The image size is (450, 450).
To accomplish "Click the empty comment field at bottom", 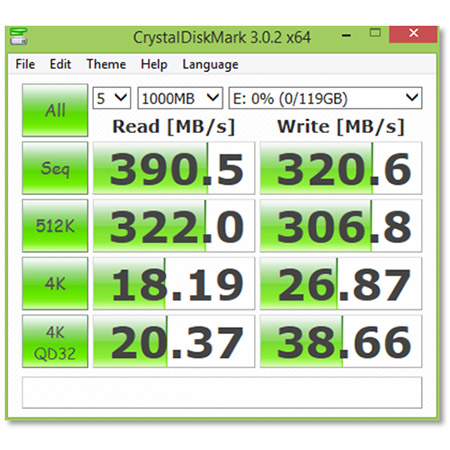I will click(x=222, y=393).
